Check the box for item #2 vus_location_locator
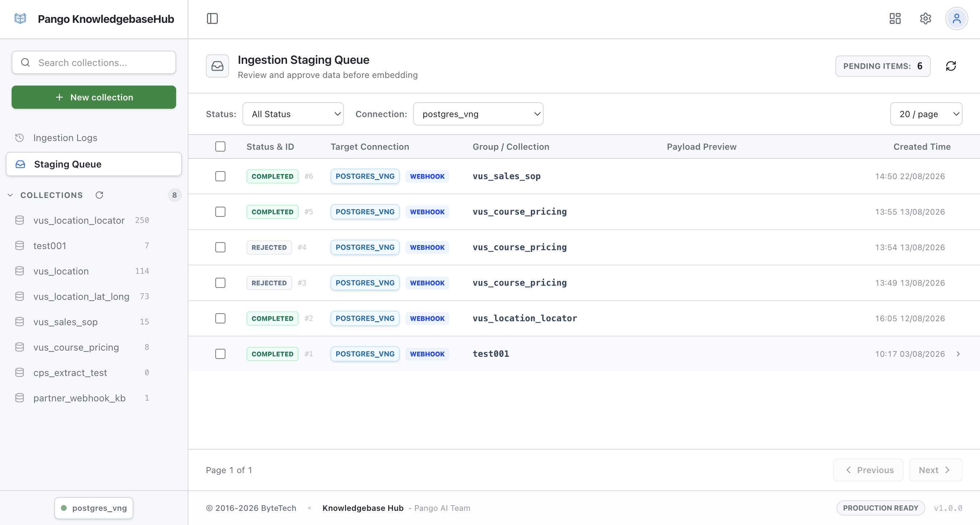 tap(220, 318)
